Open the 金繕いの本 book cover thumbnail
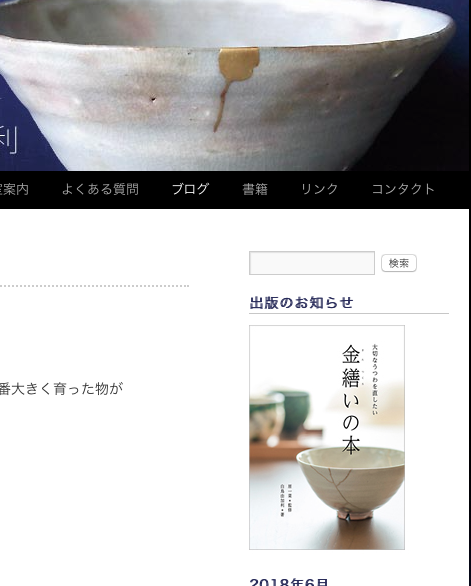 [x=327, y=437]
